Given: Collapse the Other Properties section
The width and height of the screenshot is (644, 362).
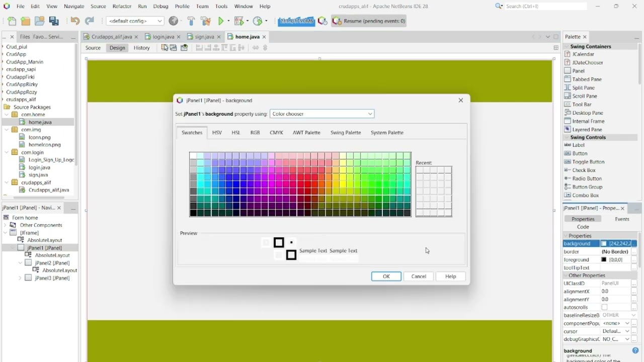Looking at the screenshot, I should click(x=566, y=276).
